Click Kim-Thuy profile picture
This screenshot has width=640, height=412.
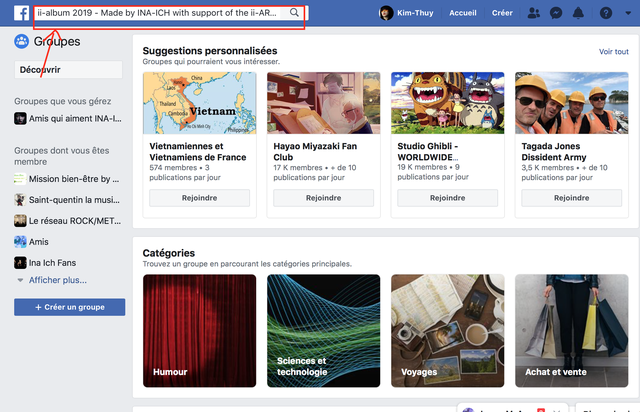[x=386, y=13]
